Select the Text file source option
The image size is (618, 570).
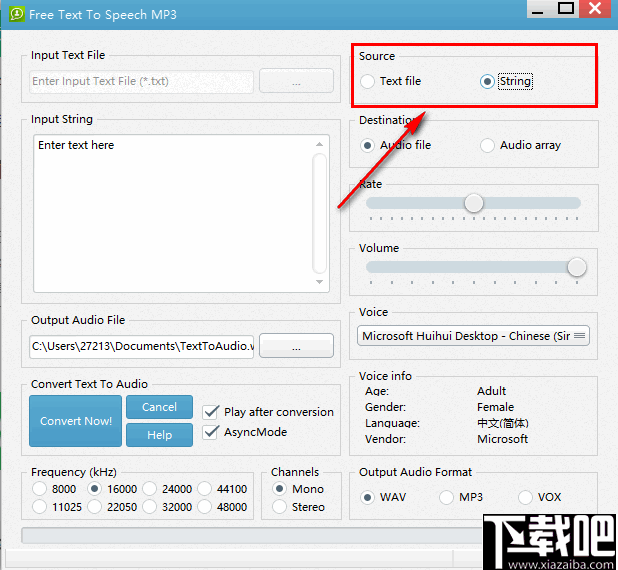(391, 82)
